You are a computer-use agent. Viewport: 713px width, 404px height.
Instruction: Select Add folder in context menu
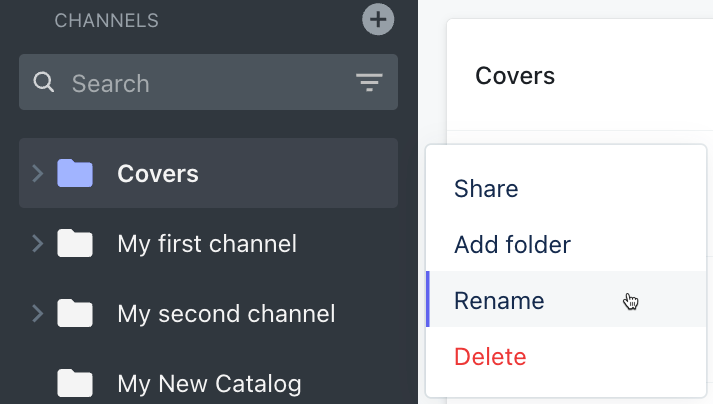coord(512,244)
